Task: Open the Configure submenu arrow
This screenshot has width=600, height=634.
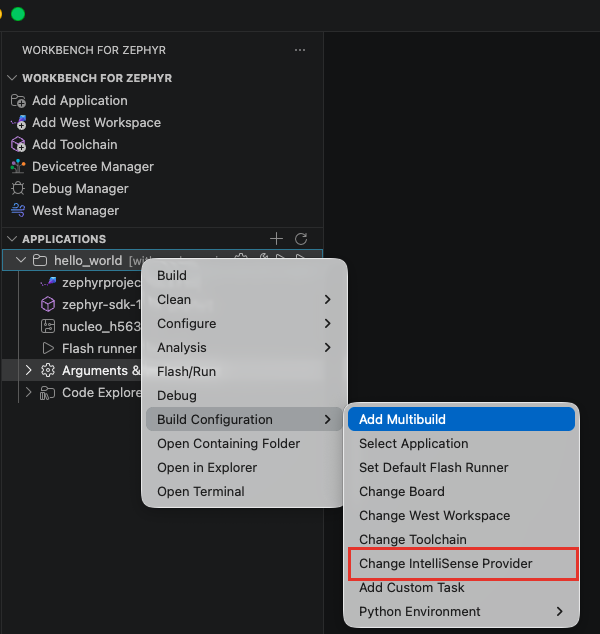Action: tap(327, 323)
